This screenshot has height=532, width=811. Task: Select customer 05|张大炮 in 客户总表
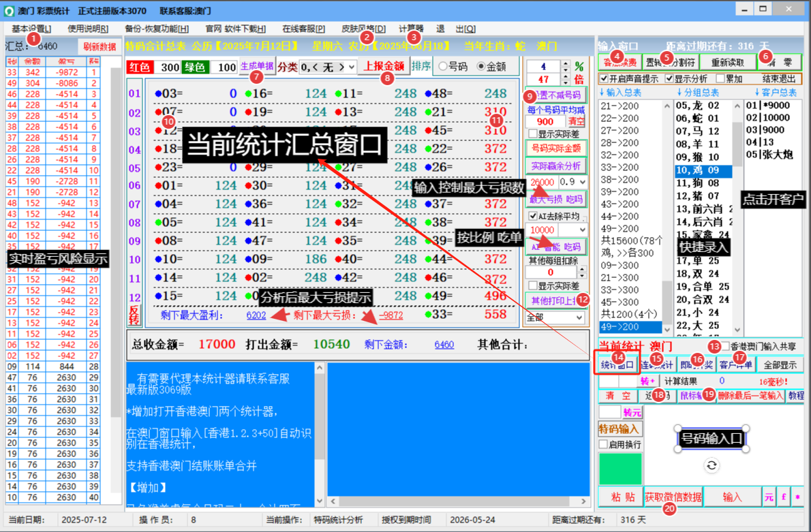[x=769, y=155]
